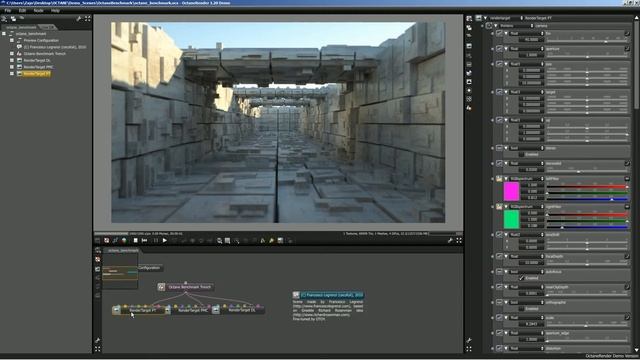The image size is (640, 360).
Task: Click the node graph fullscreen icon at bottom-left
Action: [98, 349]
